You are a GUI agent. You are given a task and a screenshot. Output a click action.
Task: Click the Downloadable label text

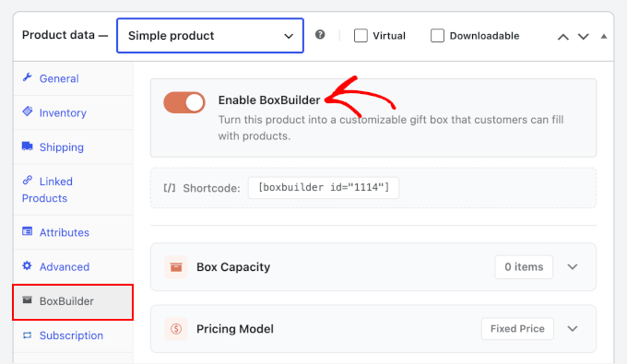484,36
